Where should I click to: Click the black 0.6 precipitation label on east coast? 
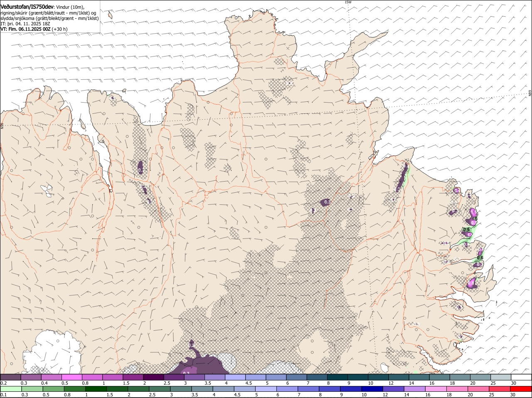(480, 258)
